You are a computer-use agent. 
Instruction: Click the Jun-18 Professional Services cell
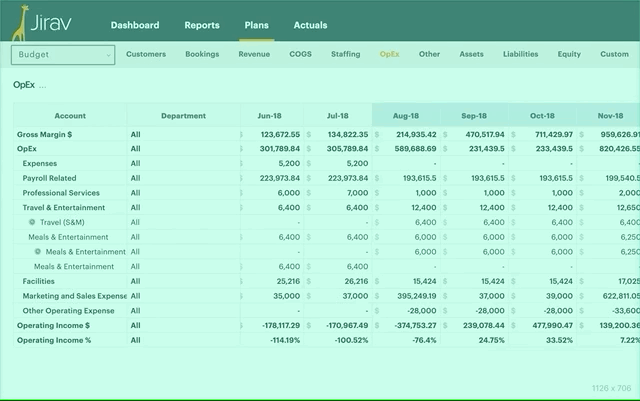coord(272,192)
